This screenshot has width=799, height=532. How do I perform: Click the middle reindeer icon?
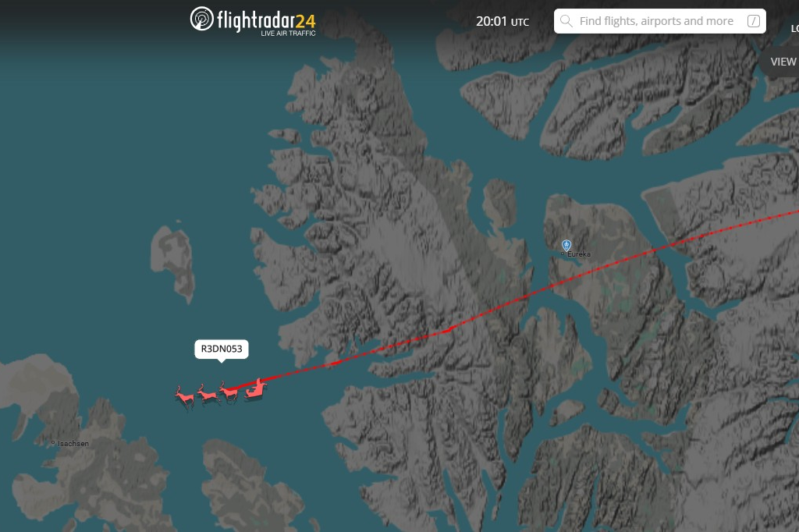pyautogui.click(x=208, y=394)
